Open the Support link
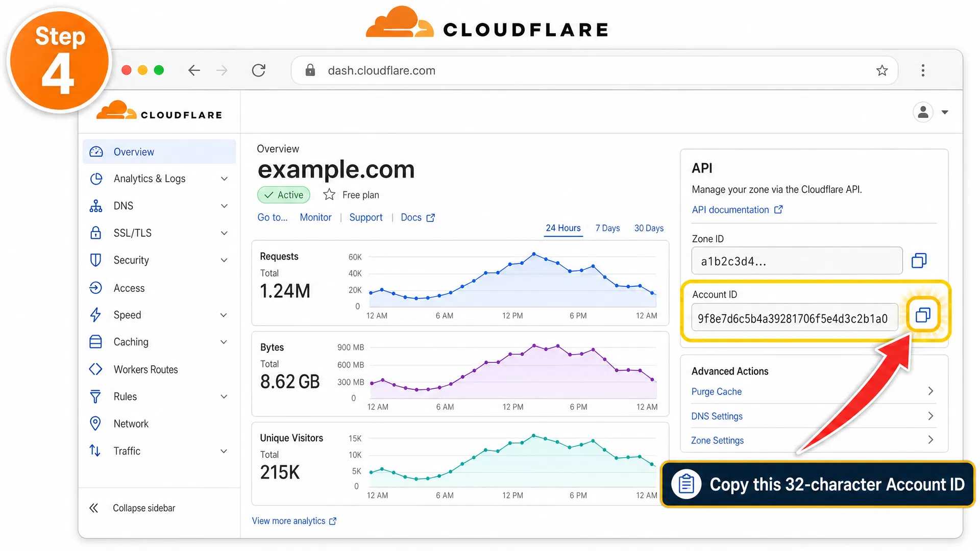 [366, 217]
